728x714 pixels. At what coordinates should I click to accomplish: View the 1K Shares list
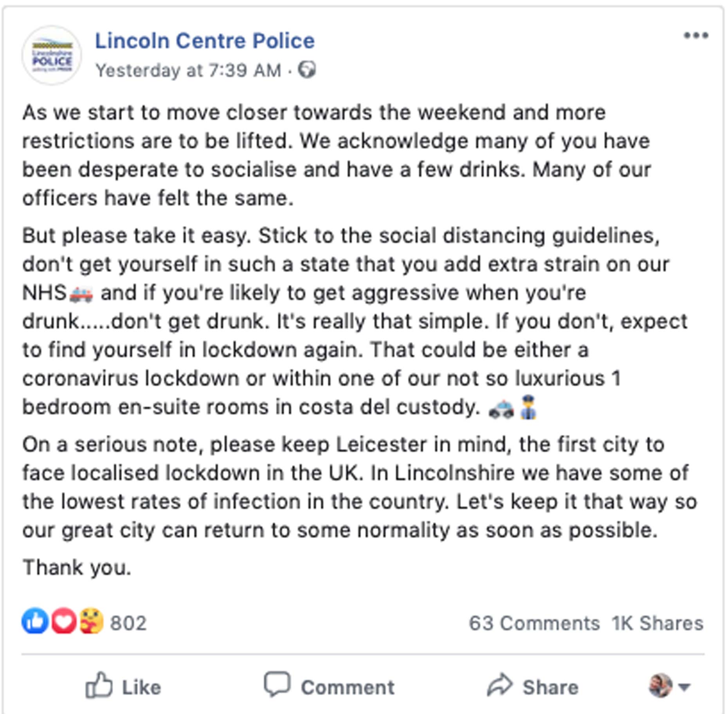point(658,623)
